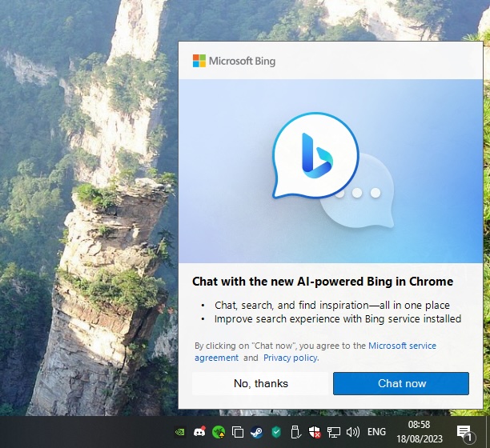Open the clock showing 08:58
Screen dimensions: 490x448
[420, 432]
